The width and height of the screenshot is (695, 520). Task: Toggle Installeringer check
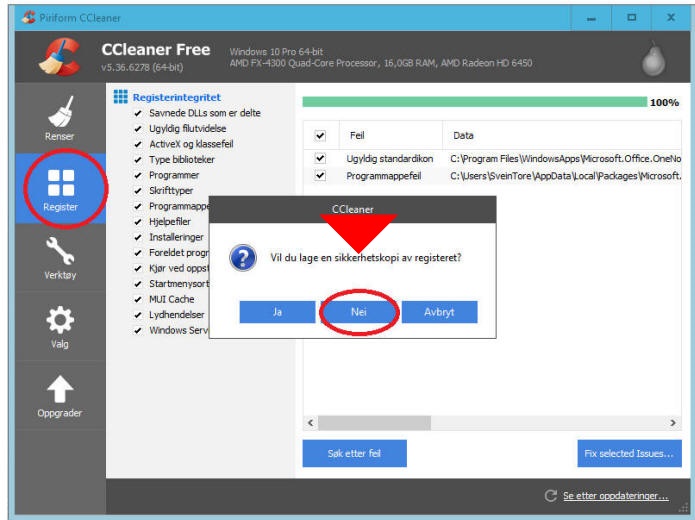pyautogui.click(x=138, y=237)
